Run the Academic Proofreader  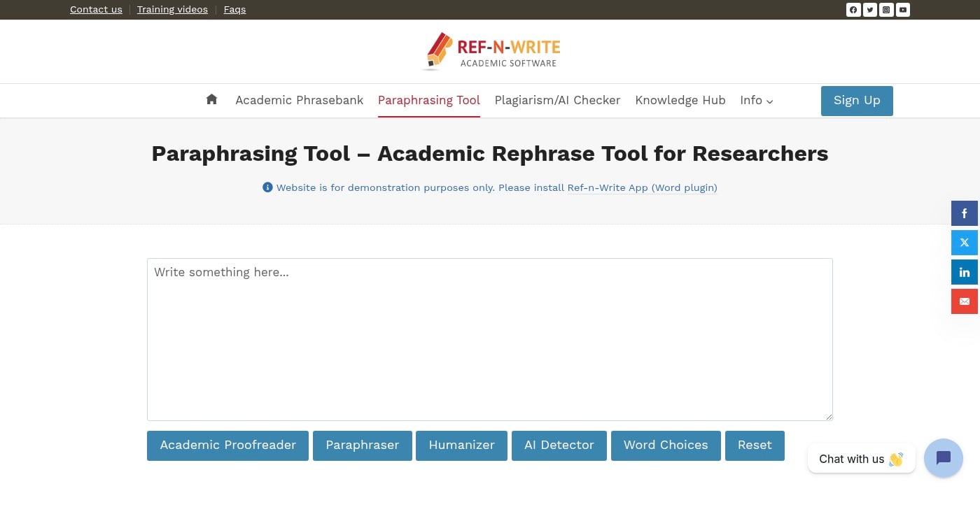click(x=227, y=445)
